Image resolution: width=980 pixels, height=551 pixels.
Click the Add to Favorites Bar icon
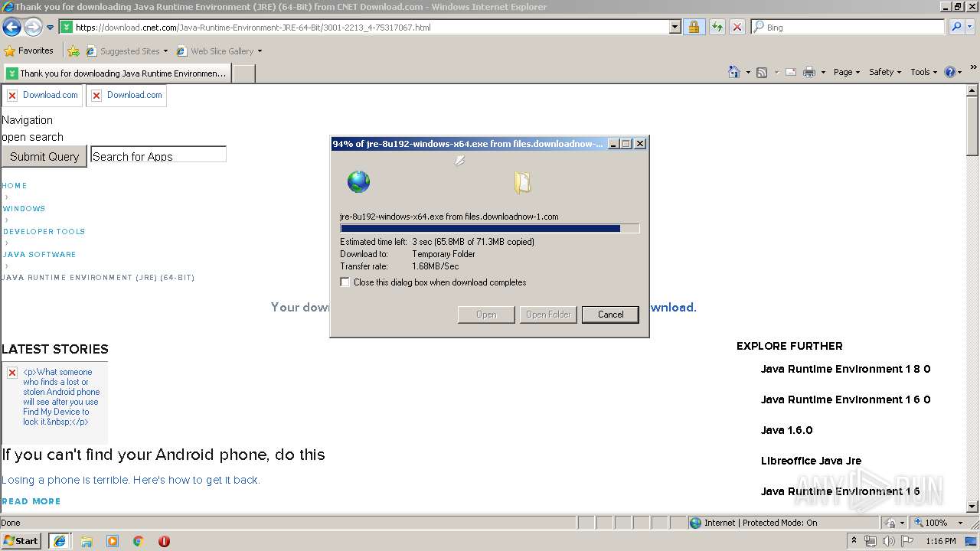(x=73, y=51)
